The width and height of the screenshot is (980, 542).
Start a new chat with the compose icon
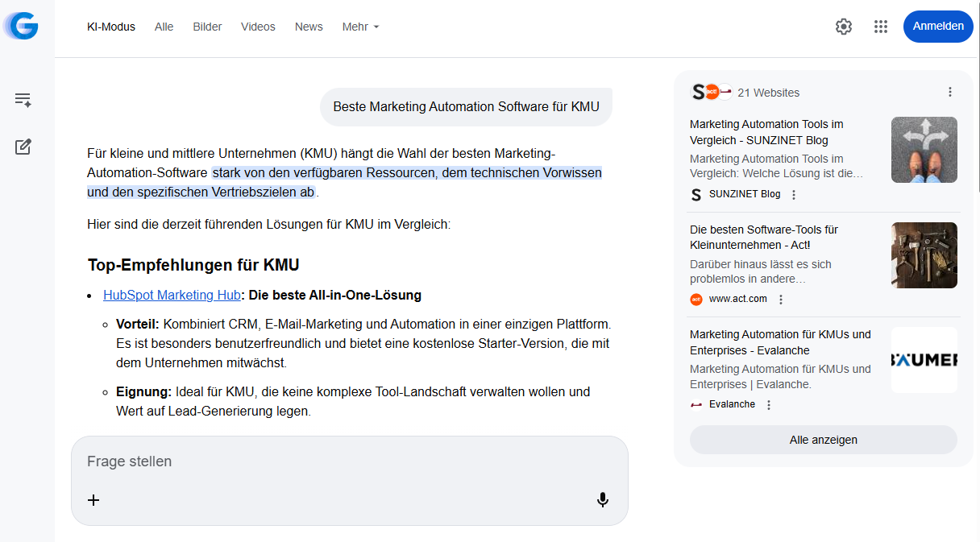23,147
